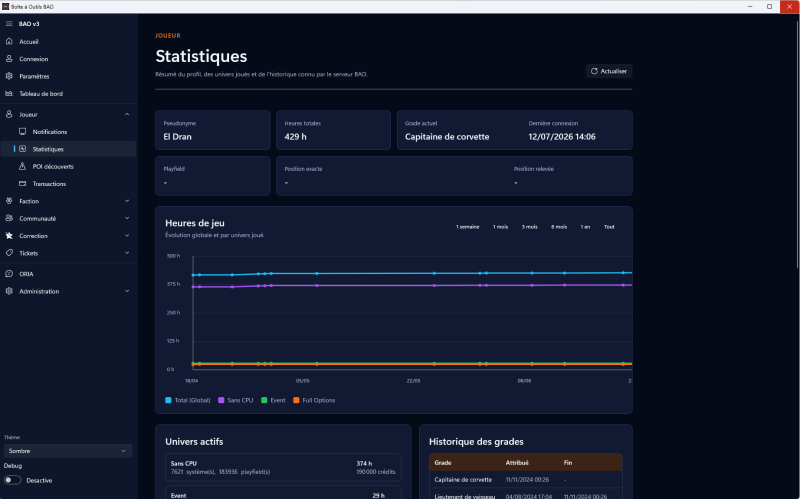Toggle Full Options series in chart legend
The image size is (800, 499).
314,401
